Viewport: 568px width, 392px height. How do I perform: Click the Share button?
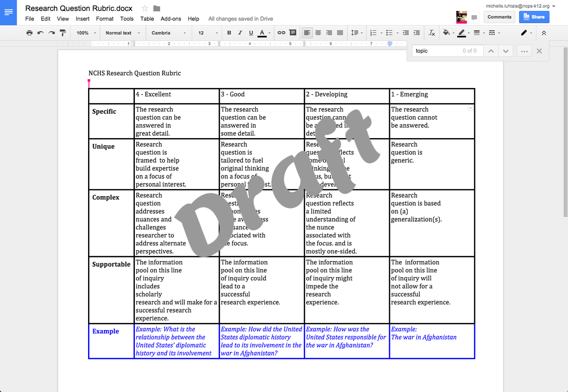(534, 17)
